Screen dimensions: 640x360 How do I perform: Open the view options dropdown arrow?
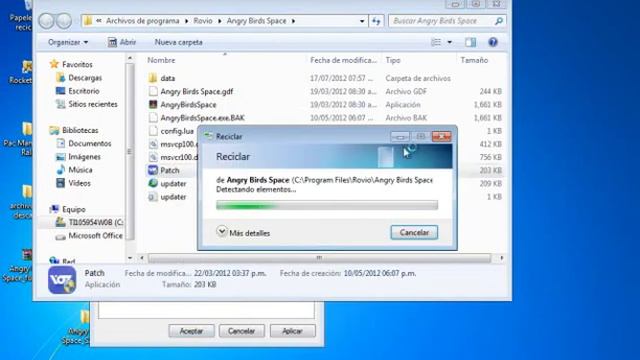[449, 42]
